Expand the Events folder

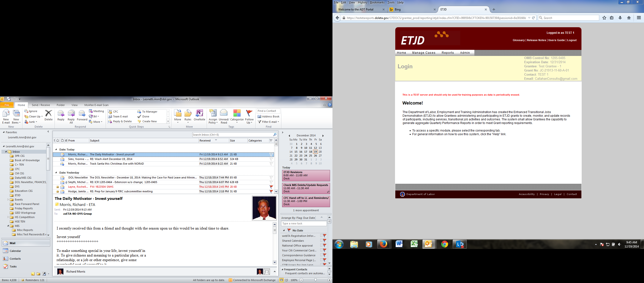(8, 200)
